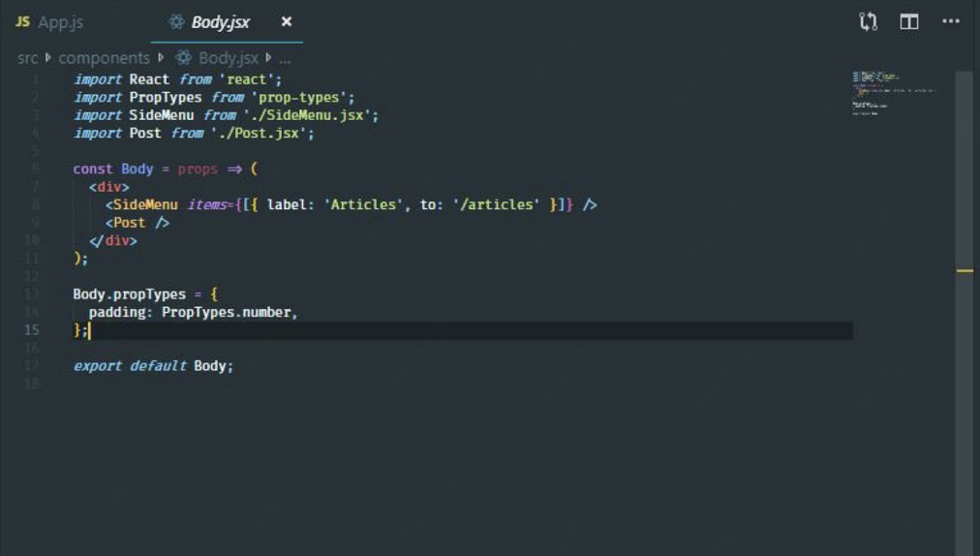
Task: Click the <Post /> element
Action: [x=137, y=224]
